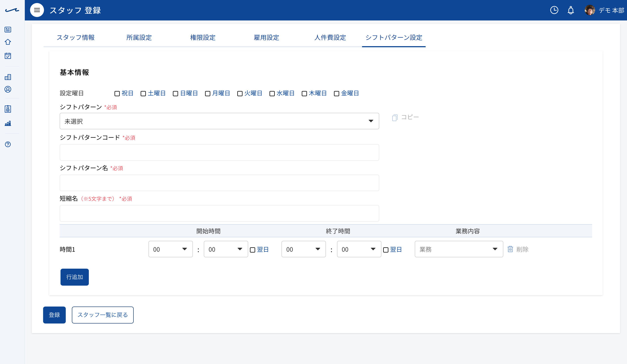The height and width of the screenshot is (364, 627).
Task: Switch to the 権限設定 tab
Action: coord(203,38)
